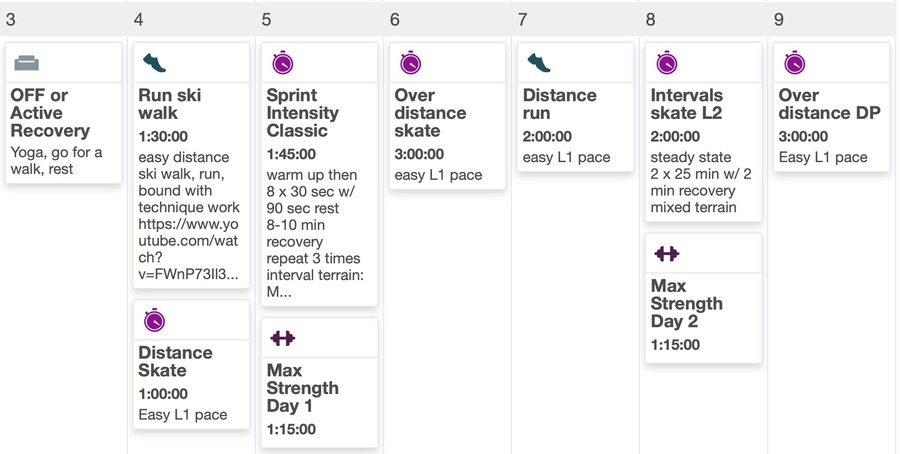Click the bed icon on OFF day
900x454 pixels.
[27, 63]
